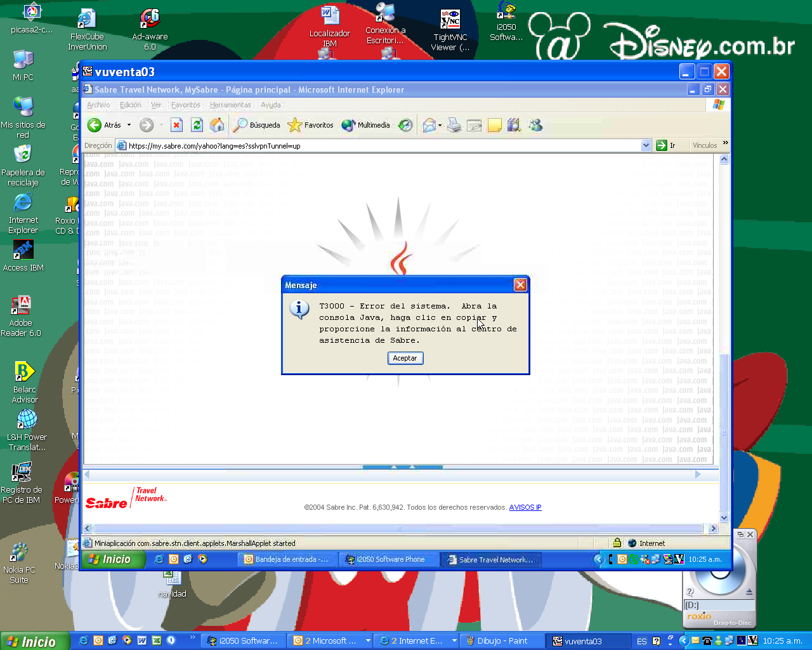Image resolution: width=812 pixels, height=650 pixels.
Task: Select the Access IBM desktop icon
Action: point(23,256)
